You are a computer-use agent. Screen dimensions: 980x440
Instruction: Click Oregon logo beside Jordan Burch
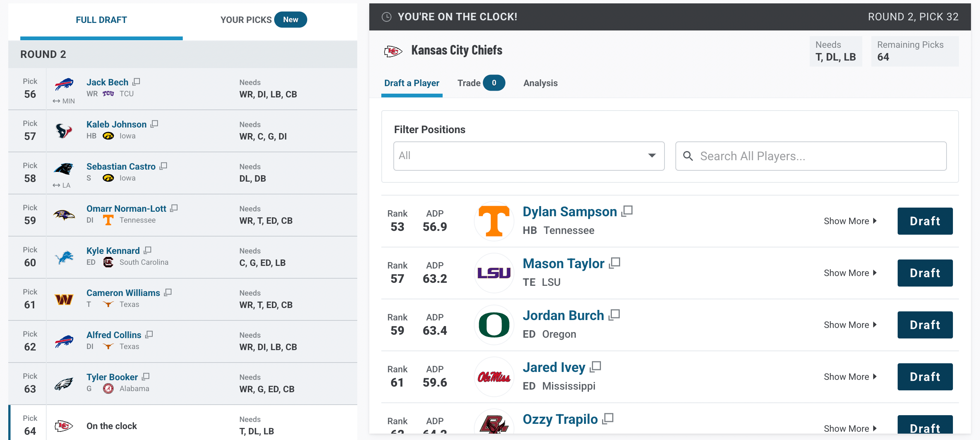(494, 325)
